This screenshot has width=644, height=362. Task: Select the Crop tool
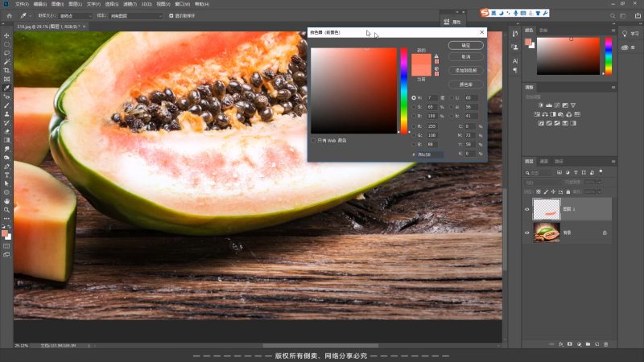point(7,71)
